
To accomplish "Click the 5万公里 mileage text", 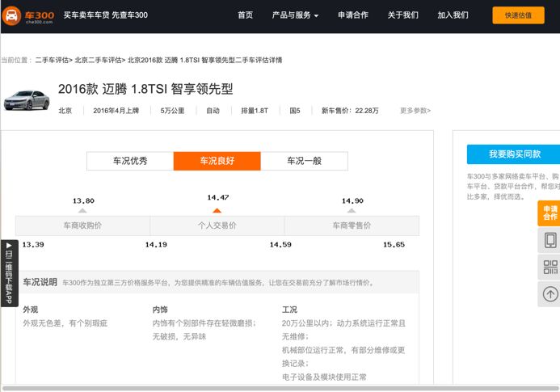I will click(172, 111).
